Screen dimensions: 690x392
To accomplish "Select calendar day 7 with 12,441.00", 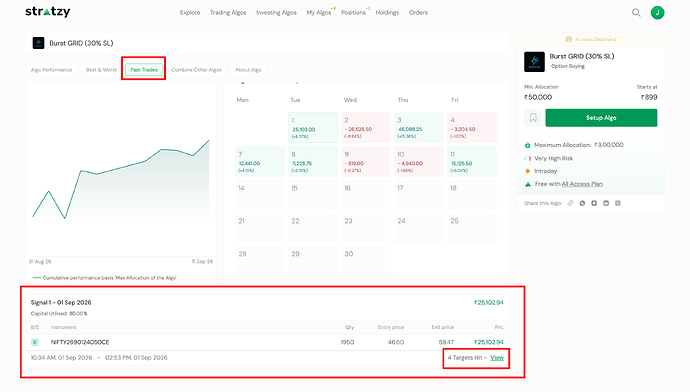I will [x=260, y=161].
